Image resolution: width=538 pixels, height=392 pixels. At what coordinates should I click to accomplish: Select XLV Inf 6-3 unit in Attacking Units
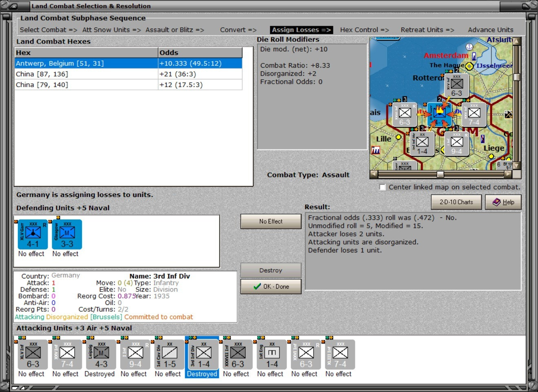(33, 355)
